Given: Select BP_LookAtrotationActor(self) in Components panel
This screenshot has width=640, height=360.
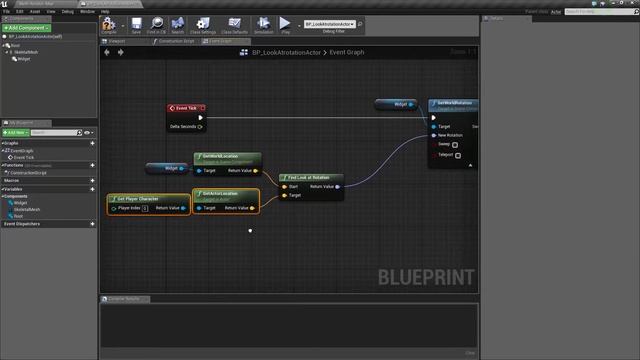Looking at the screenshot, I should tap(36, 36).
